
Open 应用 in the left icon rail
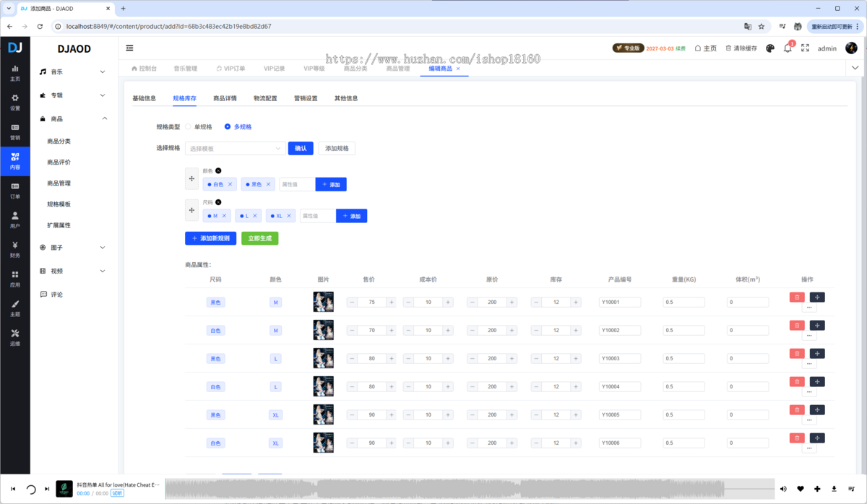pos(15,279)
